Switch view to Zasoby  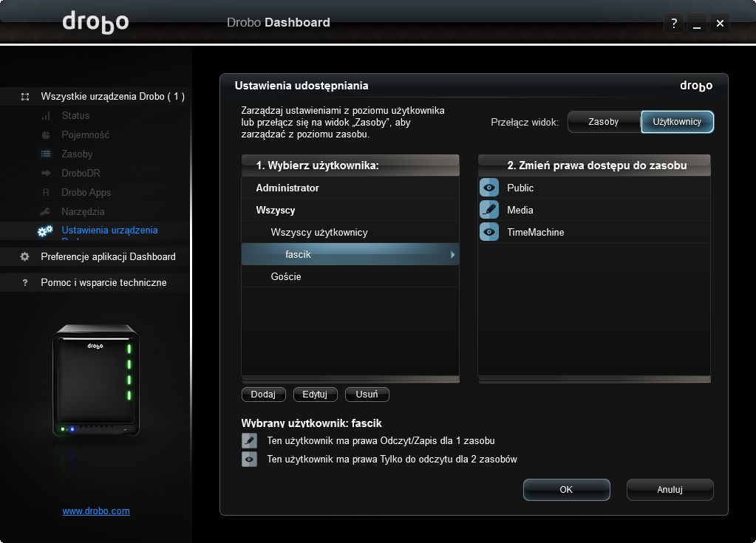click(604, 122)
